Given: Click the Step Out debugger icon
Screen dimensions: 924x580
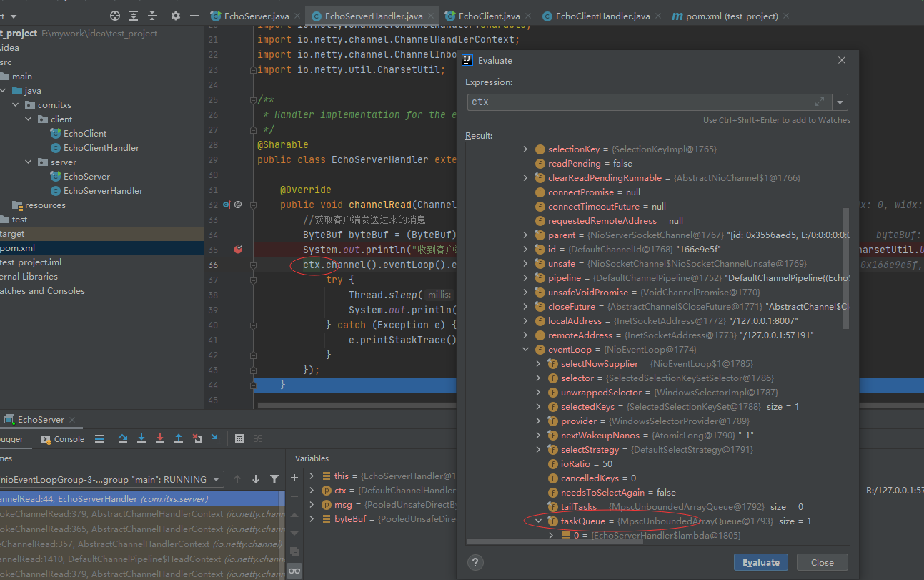Looking at the screenshot, I should point(179,439).
